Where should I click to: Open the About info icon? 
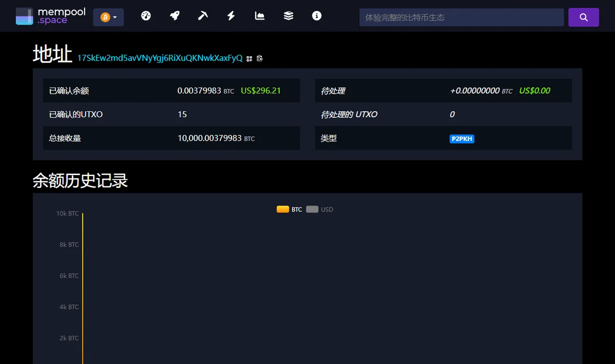pos(317,16)
